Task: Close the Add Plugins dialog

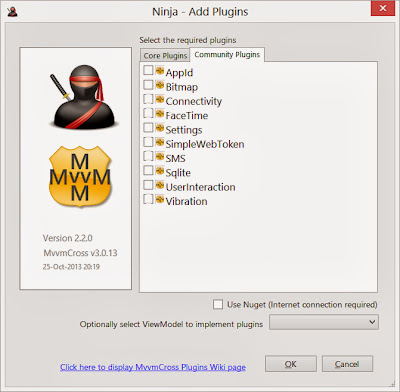Action: [383, 8]
